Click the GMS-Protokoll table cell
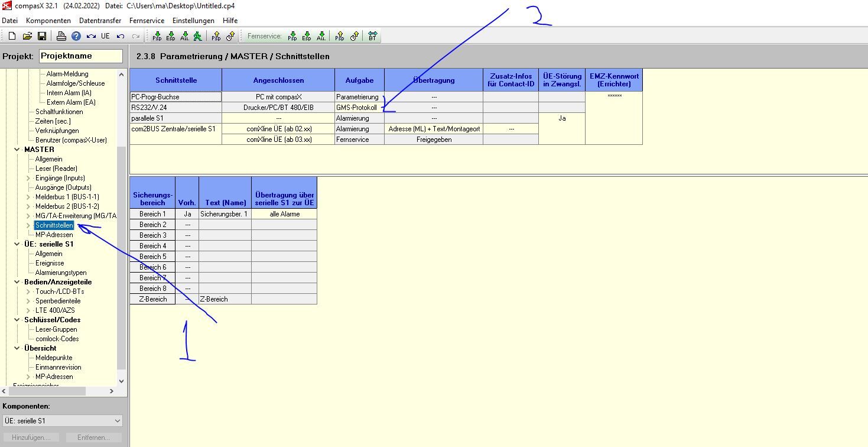The width and height of the screenshot is (868, 447). click(x=359, y=108)
